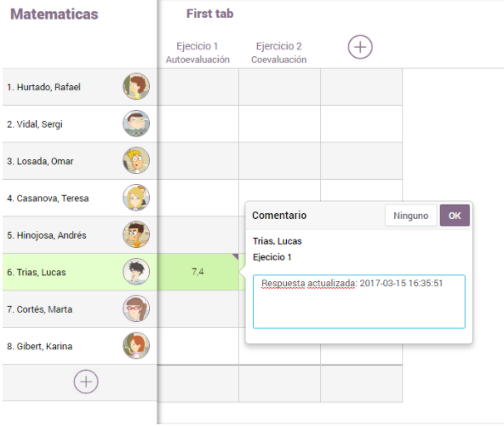Select Rafael Hurtado's Ejecicio 1 cell

(198, 87)
